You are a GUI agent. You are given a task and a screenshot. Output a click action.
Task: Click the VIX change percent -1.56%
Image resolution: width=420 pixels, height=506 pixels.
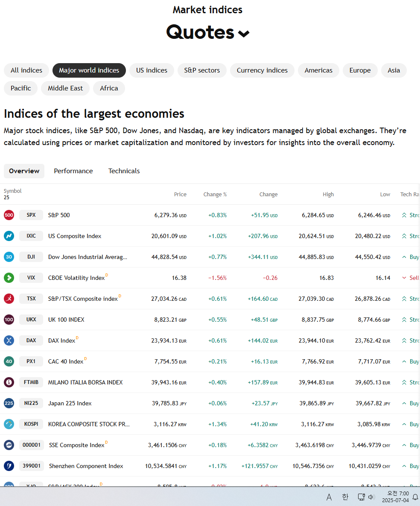pyautogui.click(x=218, y=278)
